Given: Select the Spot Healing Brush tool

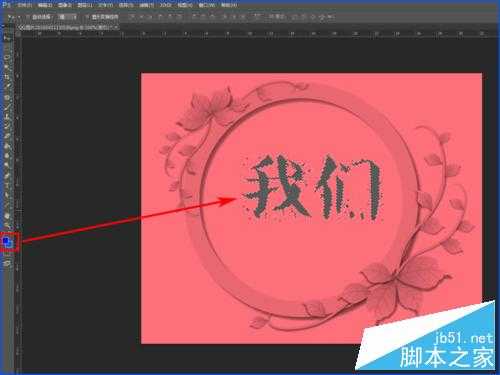Looking at the screenshot, I should coord(7,97).
